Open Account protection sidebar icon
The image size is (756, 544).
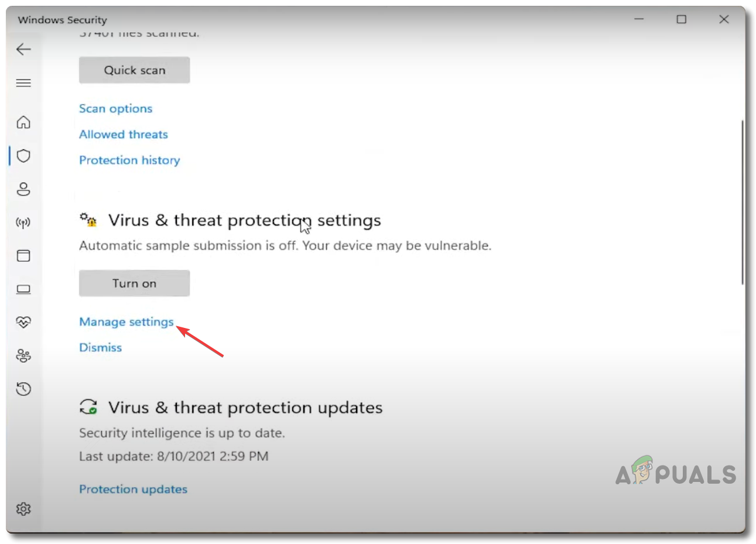[23, 189]
